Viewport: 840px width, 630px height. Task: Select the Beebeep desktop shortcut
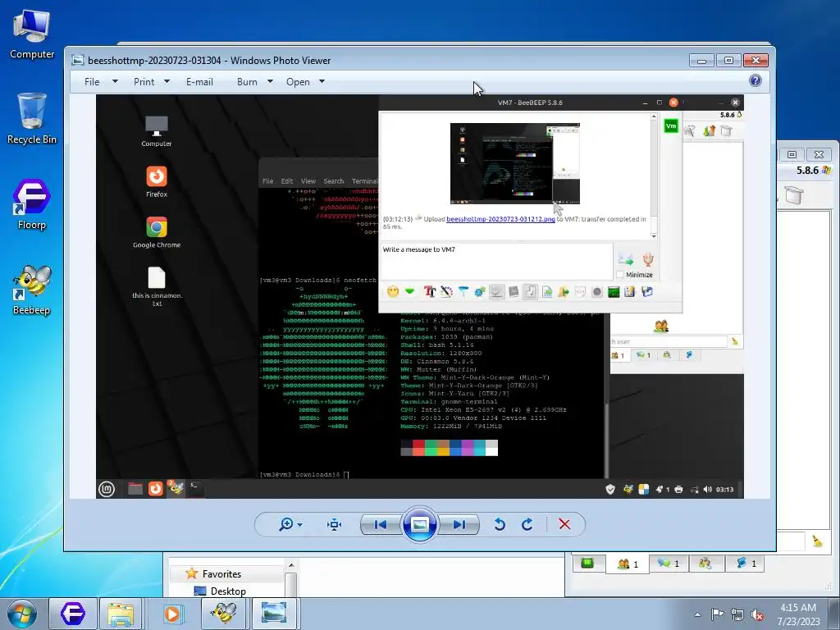point(32,290)
